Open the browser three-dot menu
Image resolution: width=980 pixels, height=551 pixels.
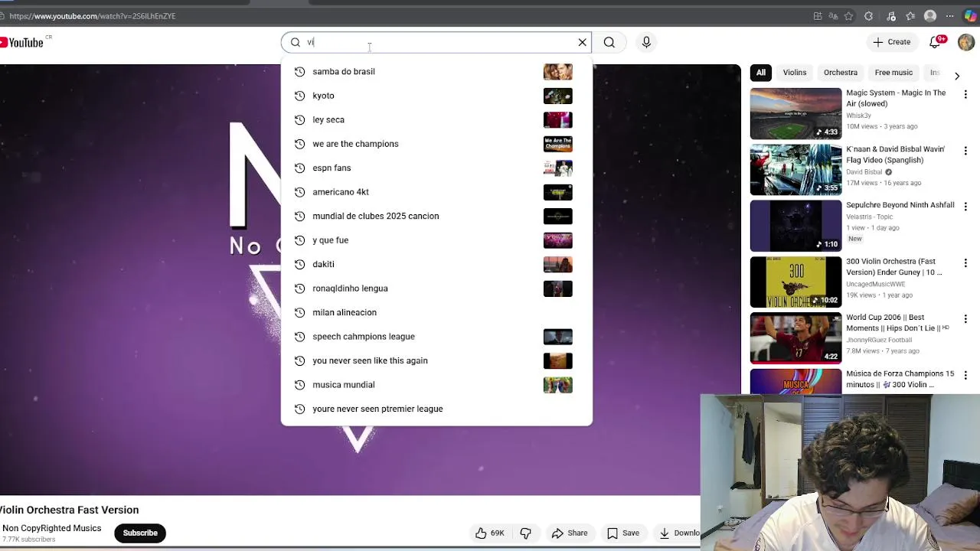point(950,16)
